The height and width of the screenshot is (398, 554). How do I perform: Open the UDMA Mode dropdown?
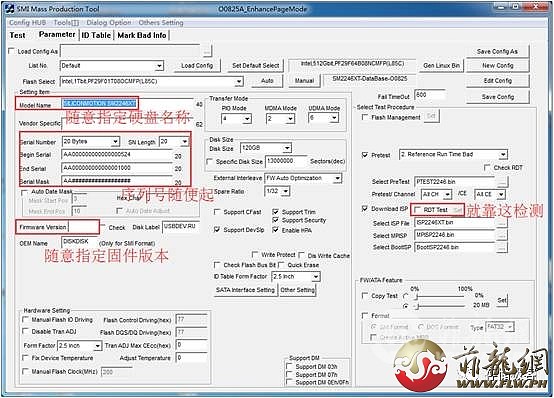pos(334,118)
